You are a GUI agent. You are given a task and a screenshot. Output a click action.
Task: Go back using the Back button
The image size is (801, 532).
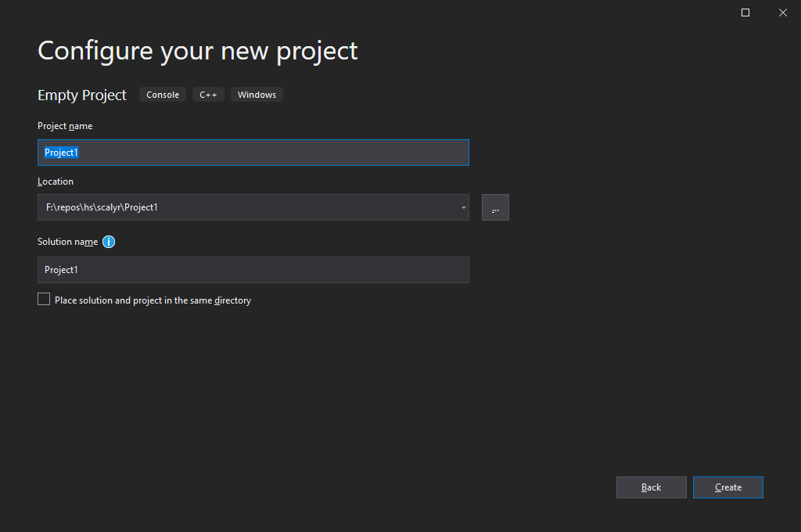point(651,487)
